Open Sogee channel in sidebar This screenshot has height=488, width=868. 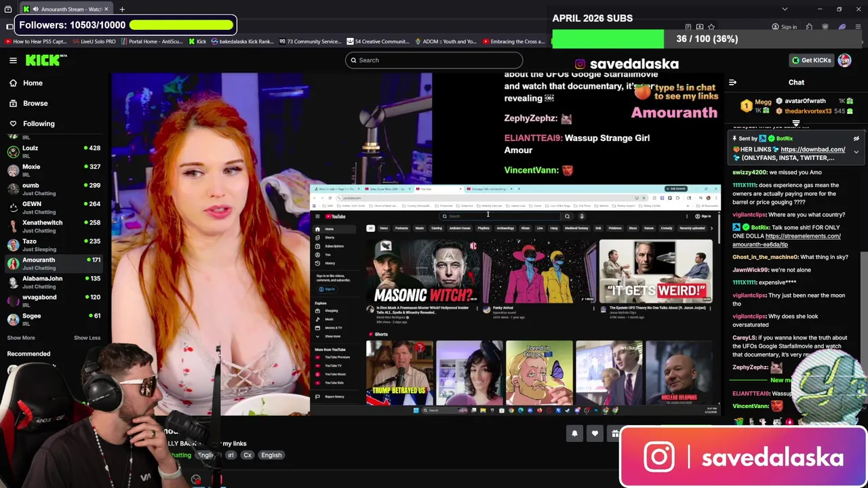coord(54,320)
